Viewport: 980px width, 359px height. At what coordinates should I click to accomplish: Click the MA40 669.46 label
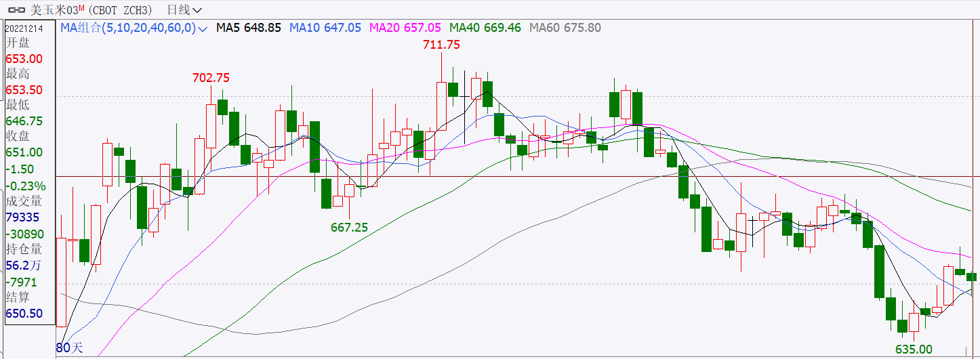click(x=485, y=28)
